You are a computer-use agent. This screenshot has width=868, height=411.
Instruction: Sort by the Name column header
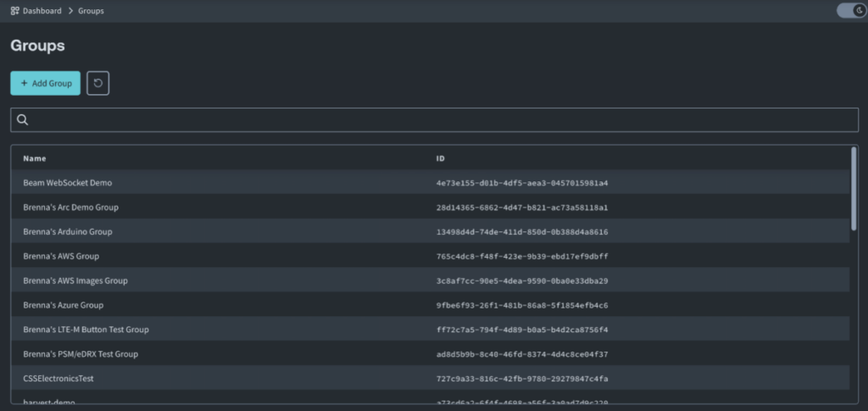[x=35, y=158]
